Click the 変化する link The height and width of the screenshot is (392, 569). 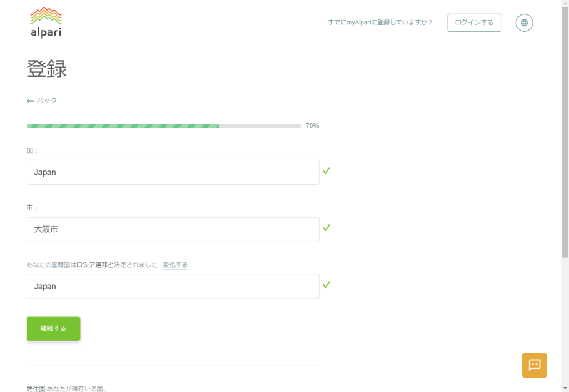175,265
